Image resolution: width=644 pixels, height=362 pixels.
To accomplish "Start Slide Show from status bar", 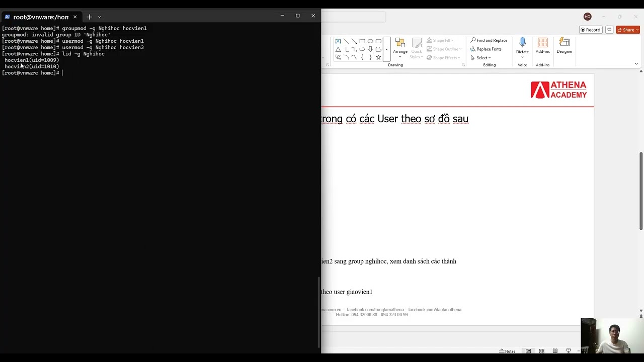I will (569, 351).
